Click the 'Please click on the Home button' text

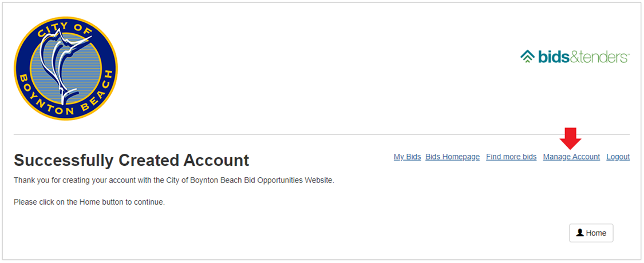[x=89, y=202]
